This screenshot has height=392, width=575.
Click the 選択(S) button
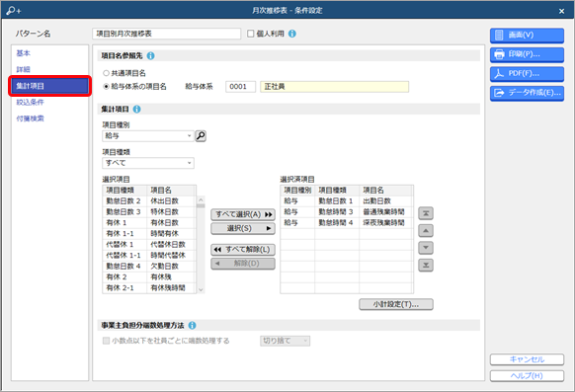243,228
